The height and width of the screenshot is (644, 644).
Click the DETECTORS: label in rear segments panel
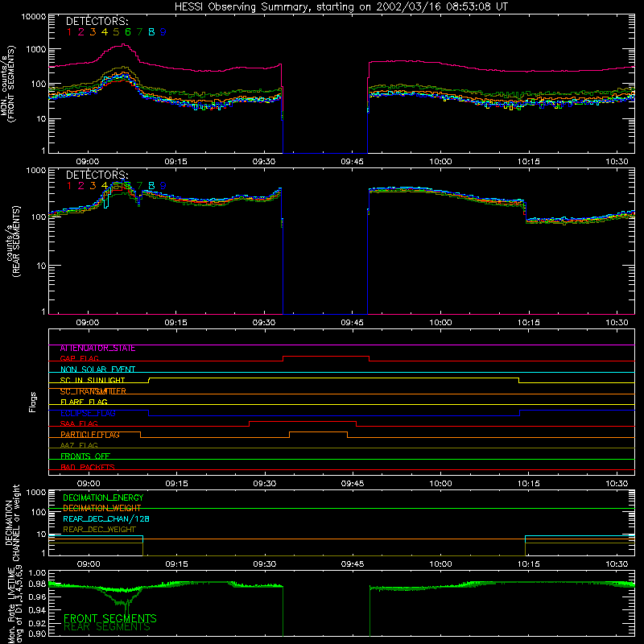97,175
